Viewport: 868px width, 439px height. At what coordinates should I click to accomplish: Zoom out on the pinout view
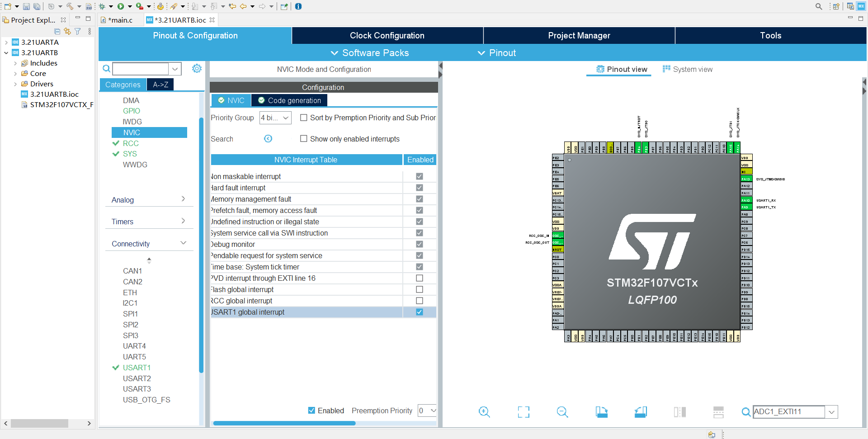point(562,412)
